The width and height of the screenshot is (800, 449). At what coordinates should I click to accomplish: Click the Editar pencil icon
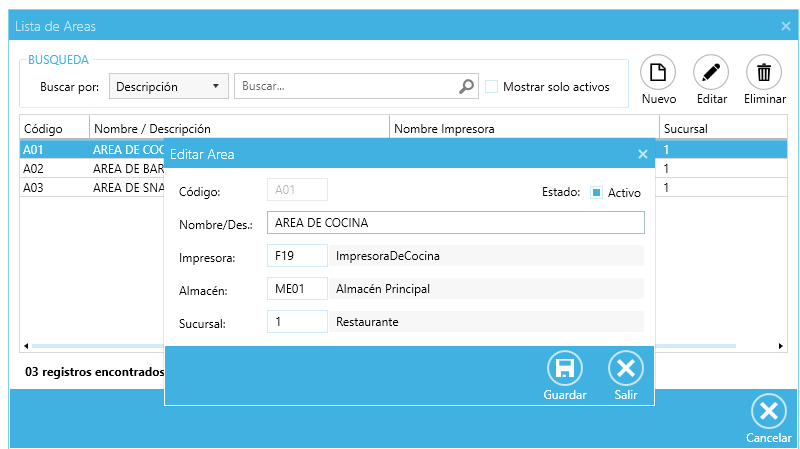pyautogui.click(x=711, y=73)
